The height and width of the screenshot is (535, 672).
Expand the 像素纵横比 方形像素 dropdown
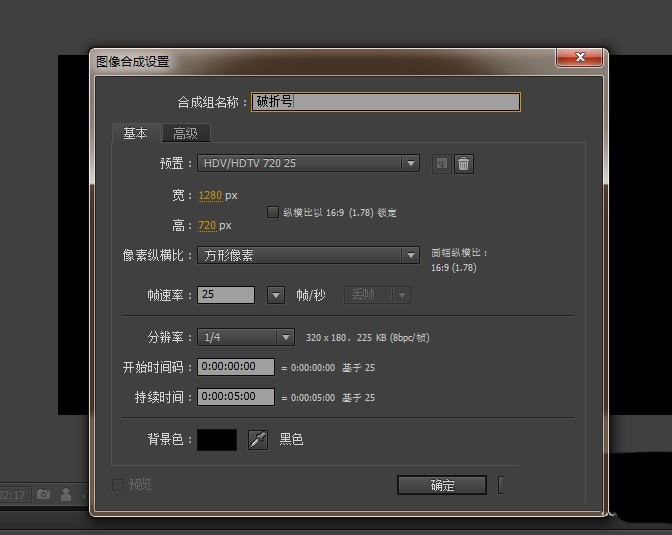[307, 255]
